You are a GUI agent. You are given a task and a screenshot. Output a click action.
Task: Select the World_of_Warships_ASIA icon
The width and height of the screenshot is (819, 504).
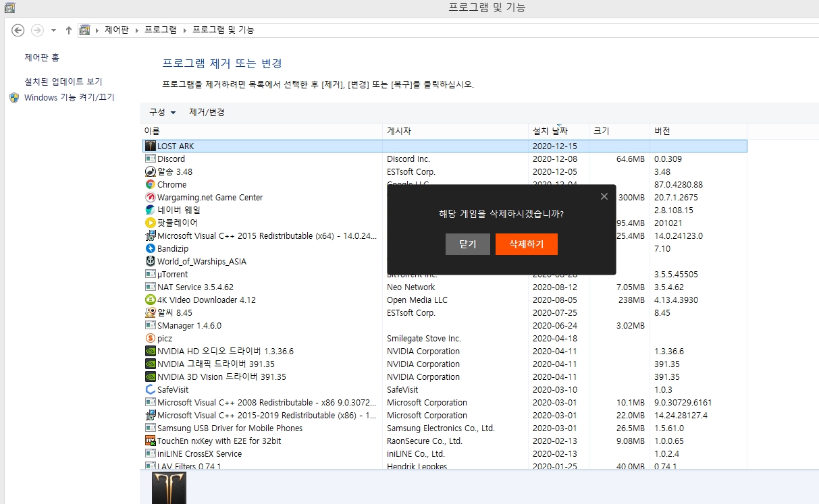click(151, 262)
